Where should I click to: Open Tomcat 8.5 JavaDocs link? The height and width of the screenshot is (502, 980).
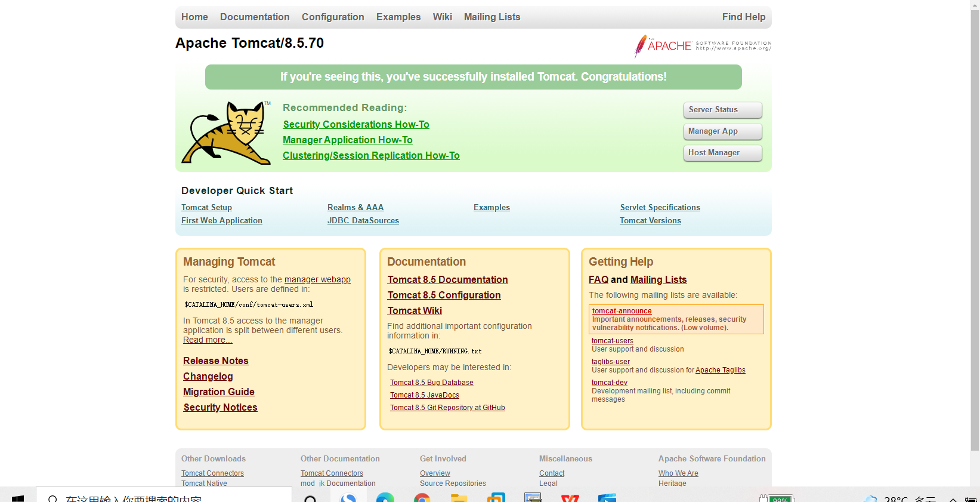click(425, 395)
